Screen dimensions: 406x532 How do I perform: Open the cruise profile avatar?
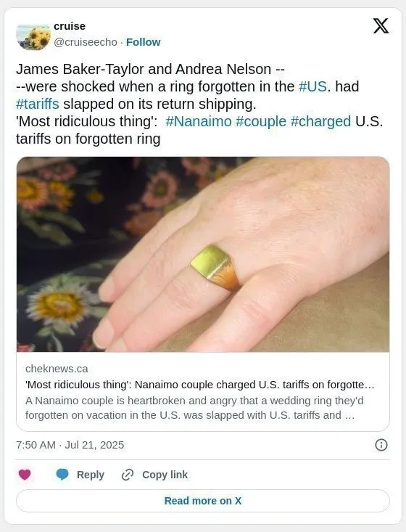pyautogui.click(x=33, y=37)
